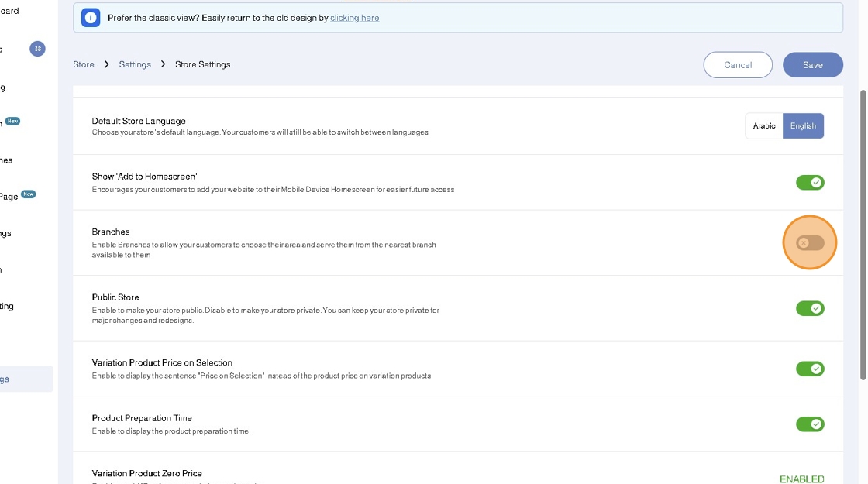The width and height of the screenshot is (868, 484).
Task: Click the chevron arrow after Settings breadcrumb
Action: (164, 64)
